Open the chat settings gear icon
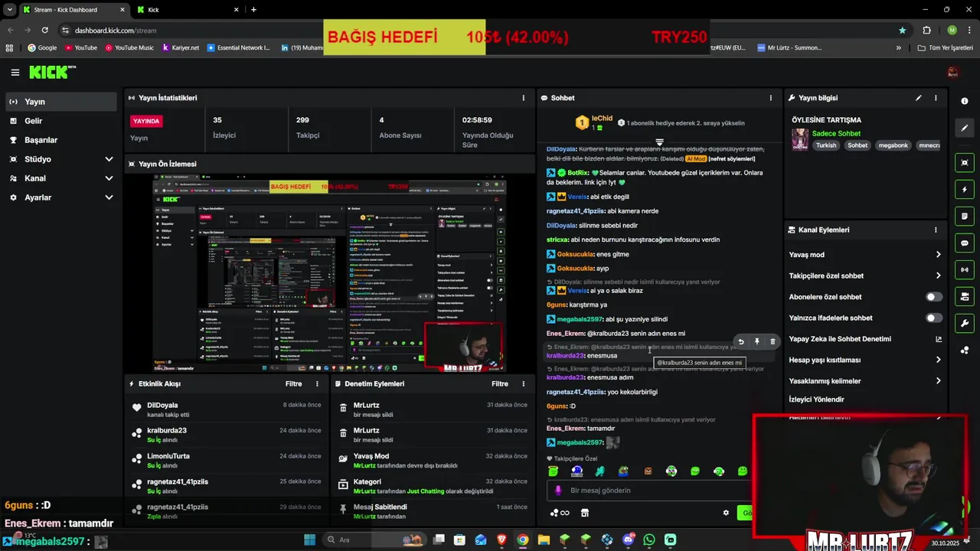980x551 pixels. click(x=726, y=513)
